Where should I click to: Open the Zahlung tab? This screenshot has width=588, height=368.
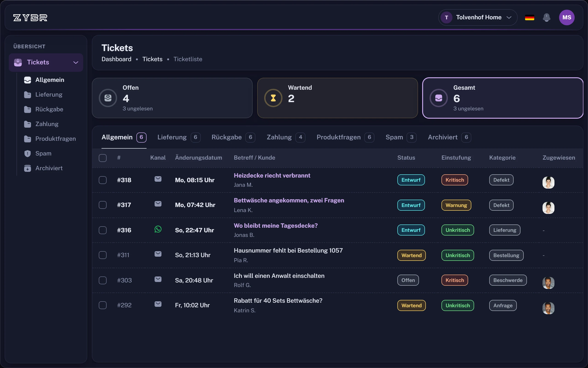286,137
